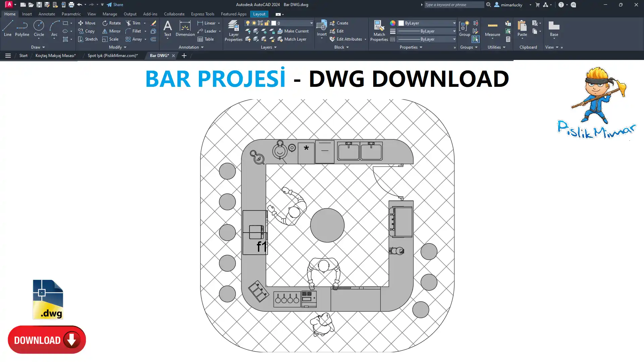Expand the layer name dropdown

[311, 23]
